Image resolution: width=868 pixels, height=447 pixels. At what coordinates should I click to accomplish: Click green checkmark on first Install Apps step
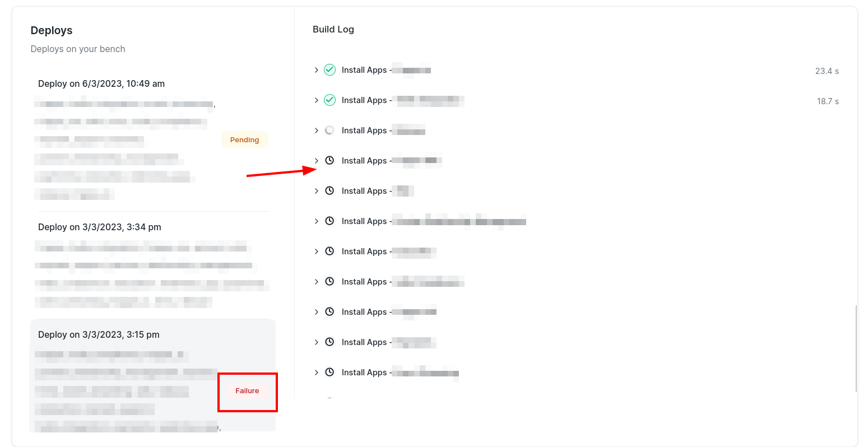tap(329, 69)
